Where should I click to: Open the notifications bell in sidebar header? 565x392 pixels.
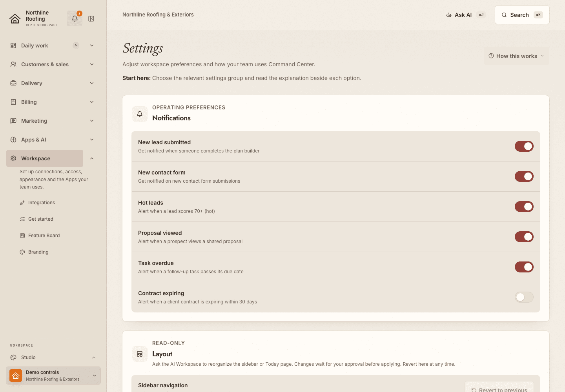75,18
